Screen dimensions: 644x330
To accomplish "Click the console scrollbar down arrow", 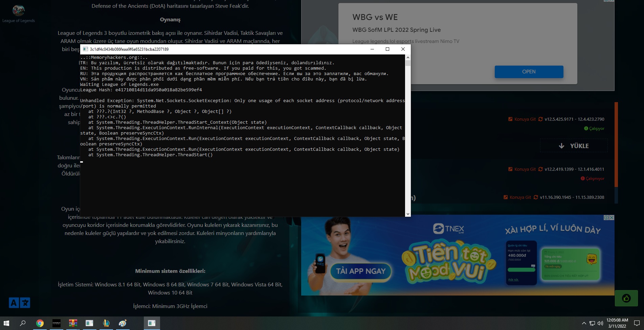I will (x=408, y=214).
